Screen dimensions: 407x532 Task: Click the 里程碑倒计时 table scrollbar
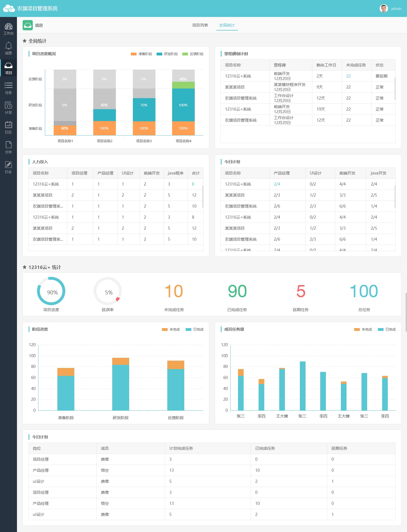395,89
